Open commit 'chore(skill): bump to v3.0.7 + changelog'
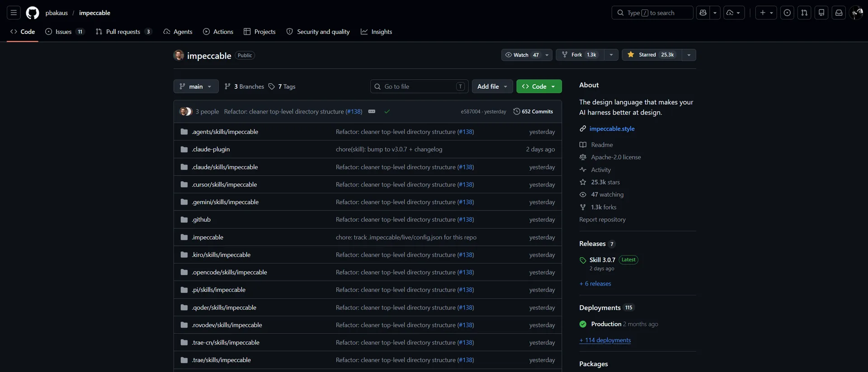 389,149
